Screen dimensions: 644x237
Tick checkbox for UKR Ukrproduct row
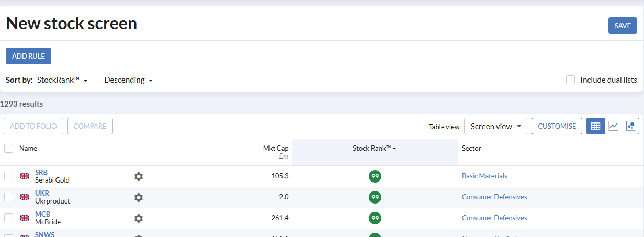click(x=8, y=197)
